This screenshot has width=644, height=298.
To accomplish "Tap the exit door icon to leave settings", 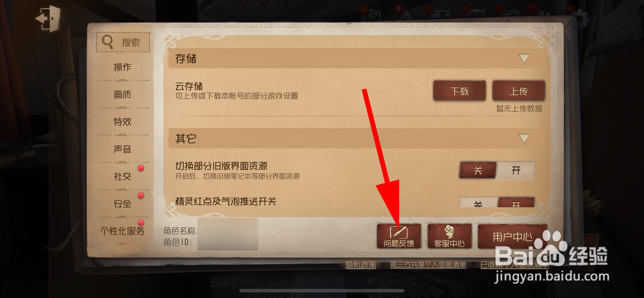I will 48,19.
